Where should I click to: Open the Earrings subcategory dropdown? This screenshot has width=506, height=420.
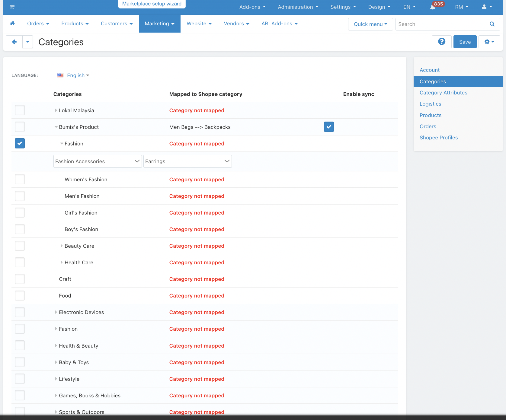pyautogui.click(x=187, y=161)
